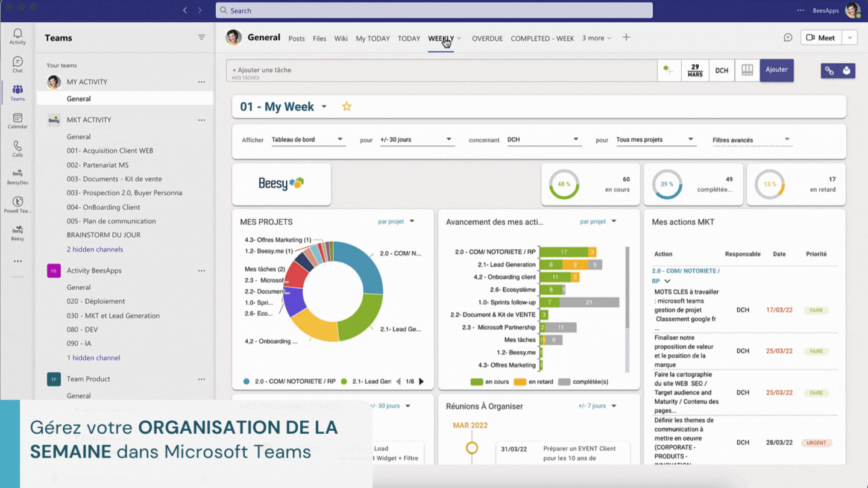868x488 pixels.
Task: Open the 29 MARS date picker
Action: click(x=695, y=70)
